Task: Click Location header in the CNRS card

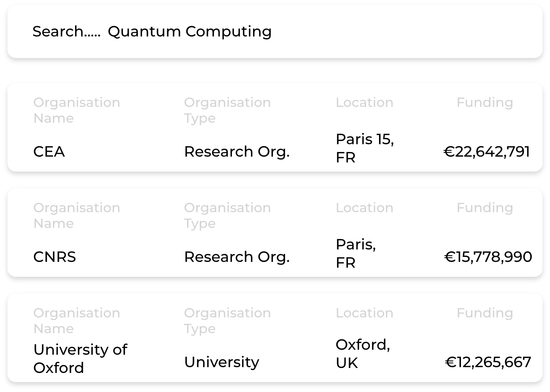Action: [364, 208]
